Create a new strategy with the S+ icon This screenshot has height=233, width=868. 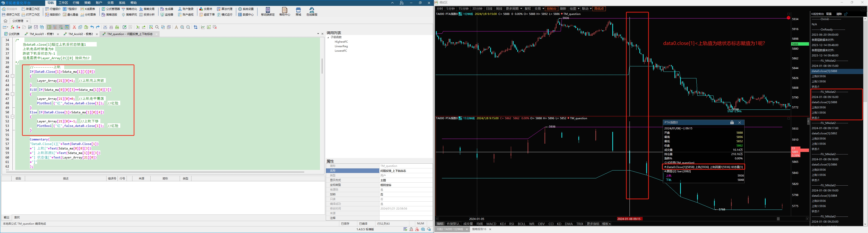pos(18,27)
